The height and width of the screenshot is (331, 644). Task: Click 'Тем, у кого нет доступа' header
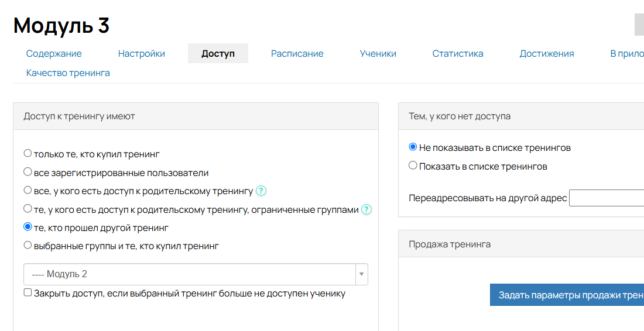point(521,116)
